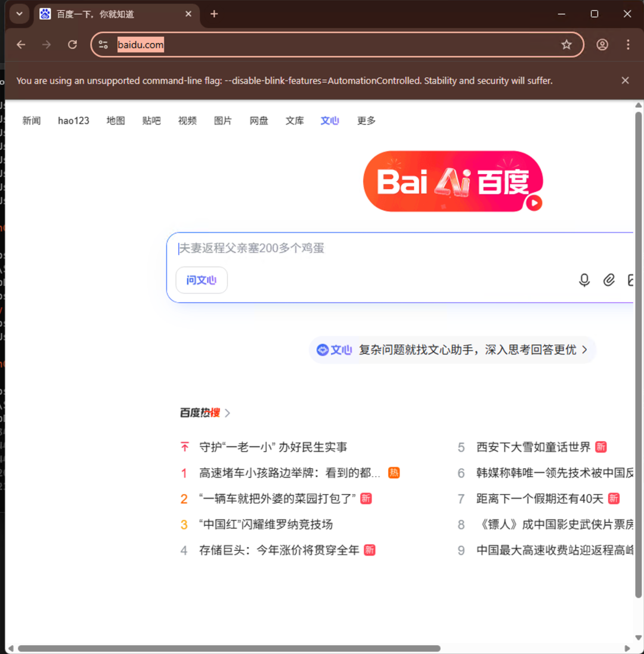This screenshot has width=644, height=654.
Task: Click the 问文心 button
Action: coord(201,280)
